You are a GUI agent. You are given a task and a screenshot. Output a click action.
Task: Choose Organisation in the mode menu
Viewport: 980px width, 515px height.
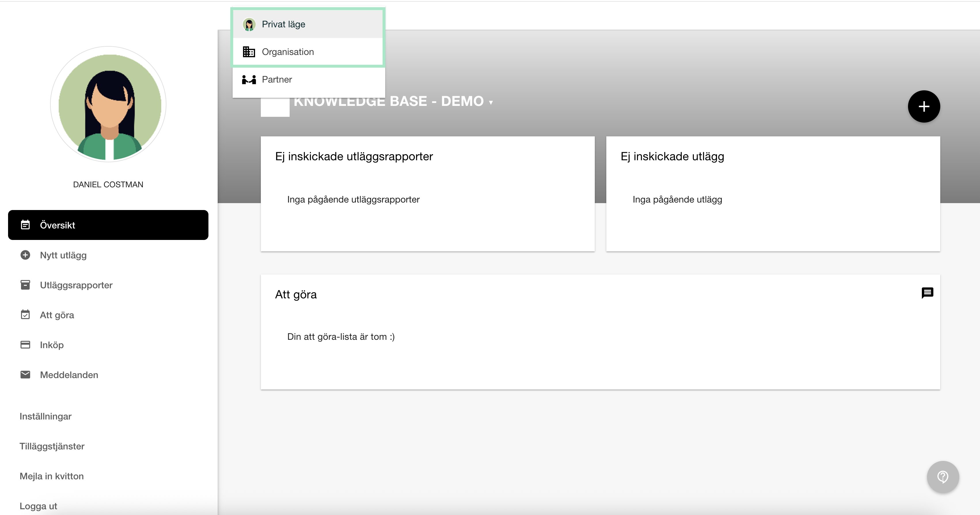(x=308, y=52)
